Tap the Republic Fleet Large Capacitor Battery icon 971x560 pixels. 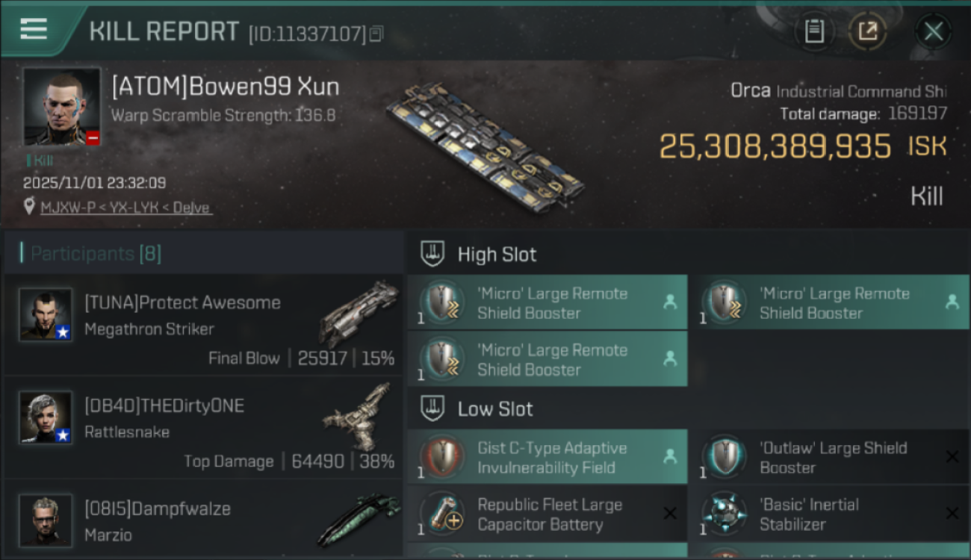(x=443, y=514)
